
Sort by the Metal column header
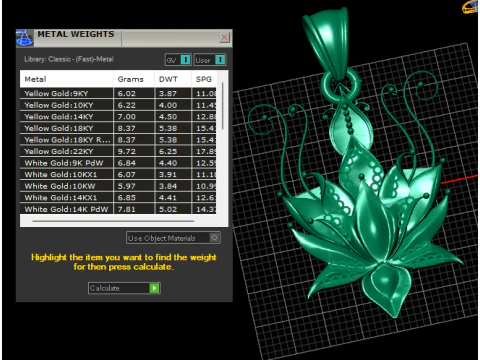[x=67, y=79]
